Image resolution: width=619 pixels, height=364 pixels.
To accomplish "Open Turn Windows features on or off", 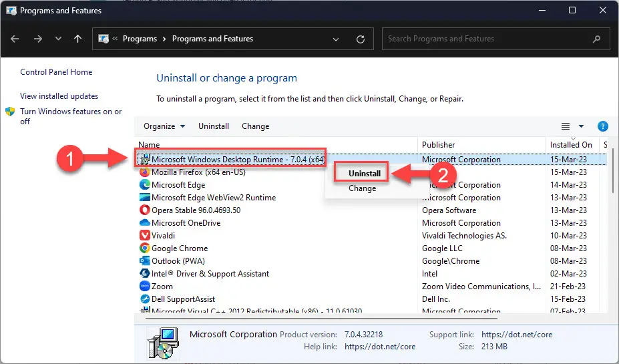I will (71, 116).
